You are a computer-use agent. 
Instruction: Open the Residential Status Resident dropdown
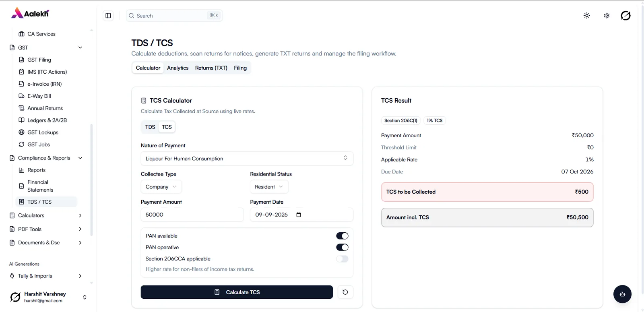269,187
